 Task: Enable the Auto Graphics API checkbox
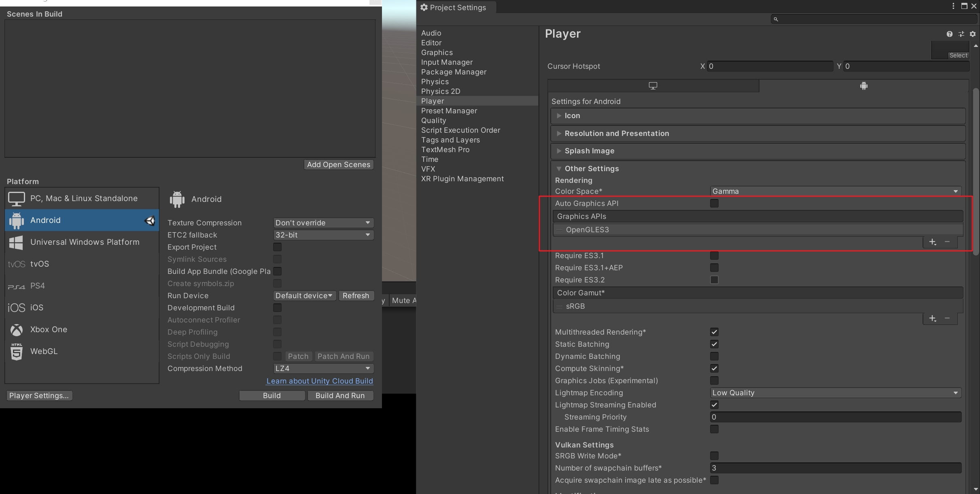click(714, 204)
